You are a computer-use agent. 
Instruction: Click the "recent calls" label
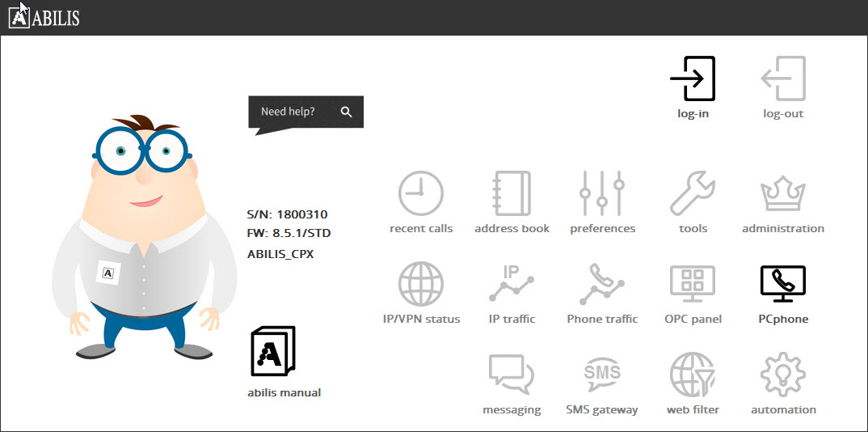click(421, 228)
